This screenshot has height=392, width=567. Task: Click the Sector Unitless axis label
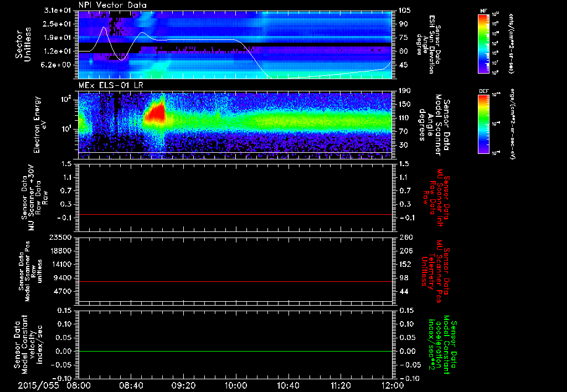pos(23,44)
